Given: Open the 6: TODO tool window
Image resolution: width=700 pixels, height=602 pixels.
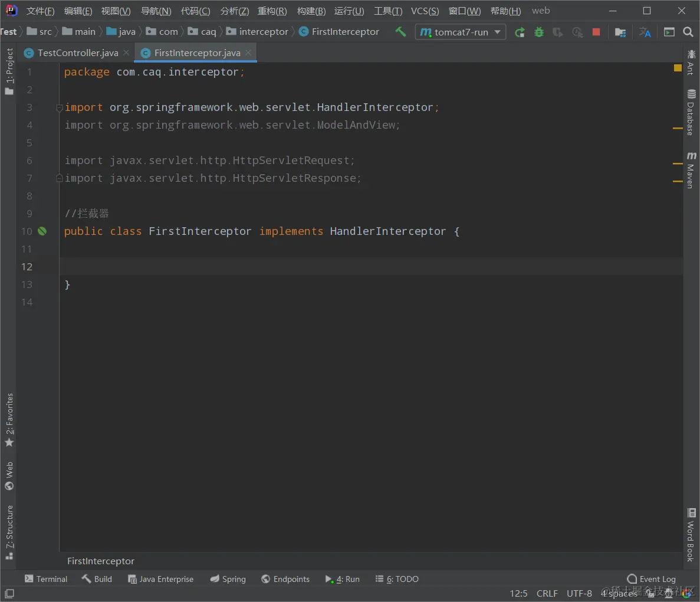Looking at the screenshot, I should [x=397, y=579].
